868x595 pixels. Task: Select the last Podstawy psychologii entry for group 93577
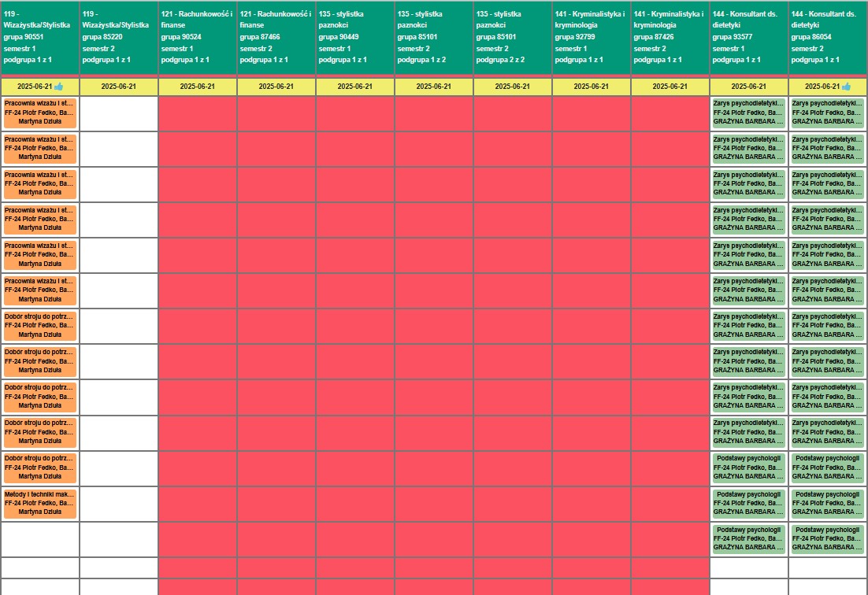pos(748,538)
